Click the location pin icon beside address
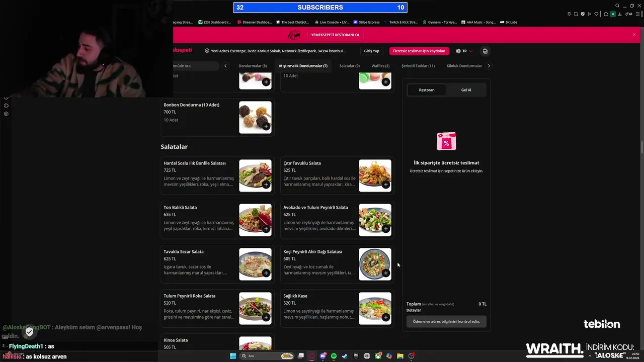This screenshot has width=644, height=362. click(207, 51)
